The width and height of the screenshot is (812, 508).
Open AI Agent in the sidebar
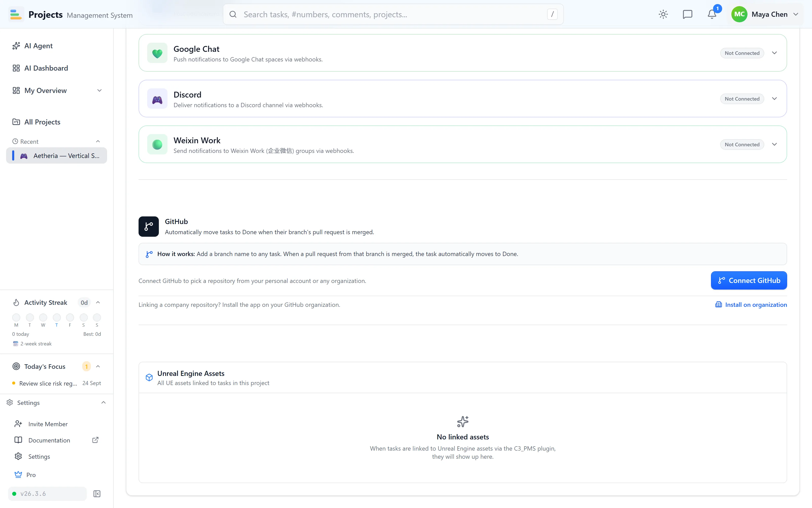click(x=56, y=46)
